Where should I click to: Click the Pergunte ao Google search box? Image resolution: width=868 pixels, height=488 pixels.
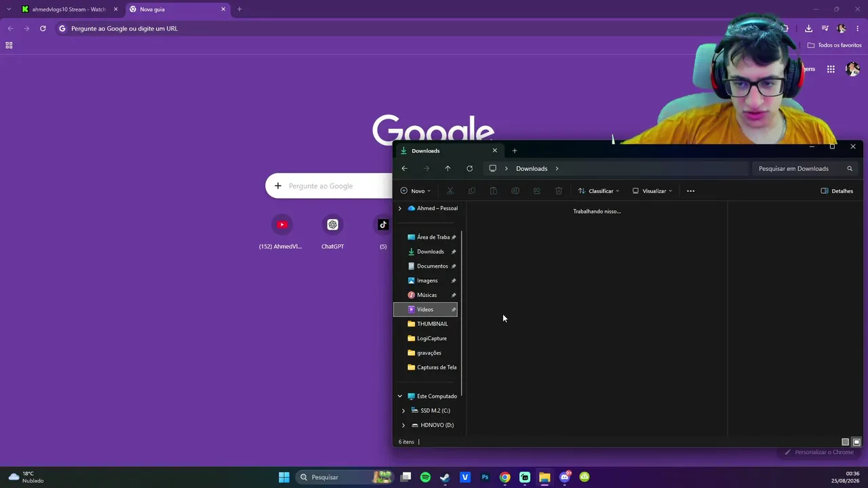(329, 186)
